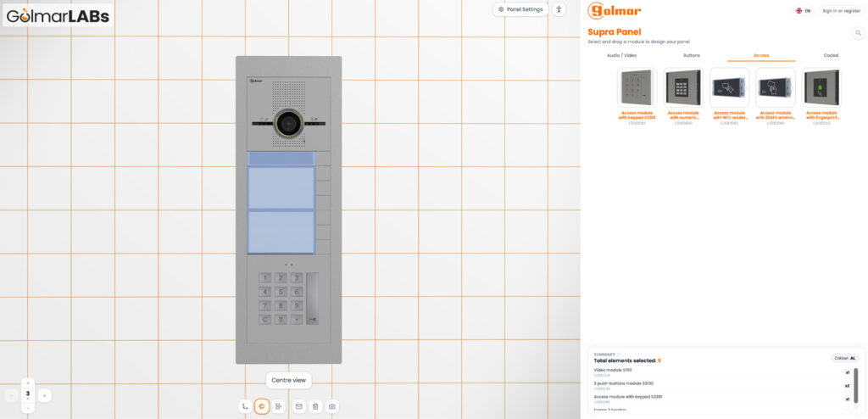Select Access module with keypad thumbnail

tap(637, 87)
